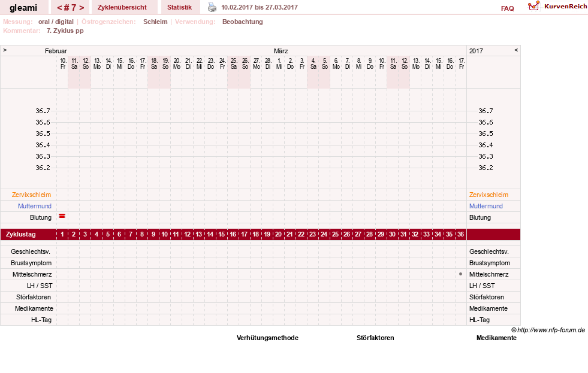Click the right 36.2 temperature label
588x373 pixels.
pos(486,168)
